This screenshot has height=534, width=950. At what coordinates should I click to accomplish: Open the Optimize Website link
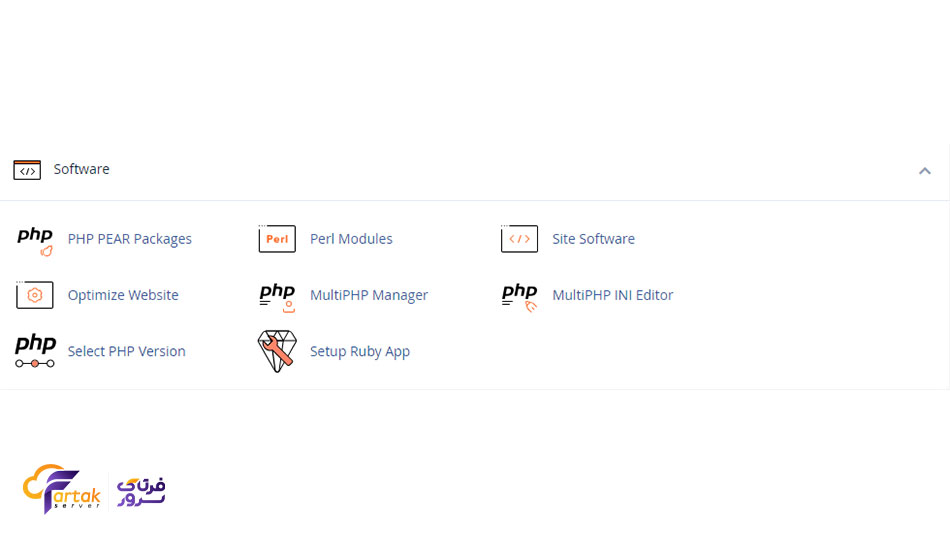coord(123,295)
